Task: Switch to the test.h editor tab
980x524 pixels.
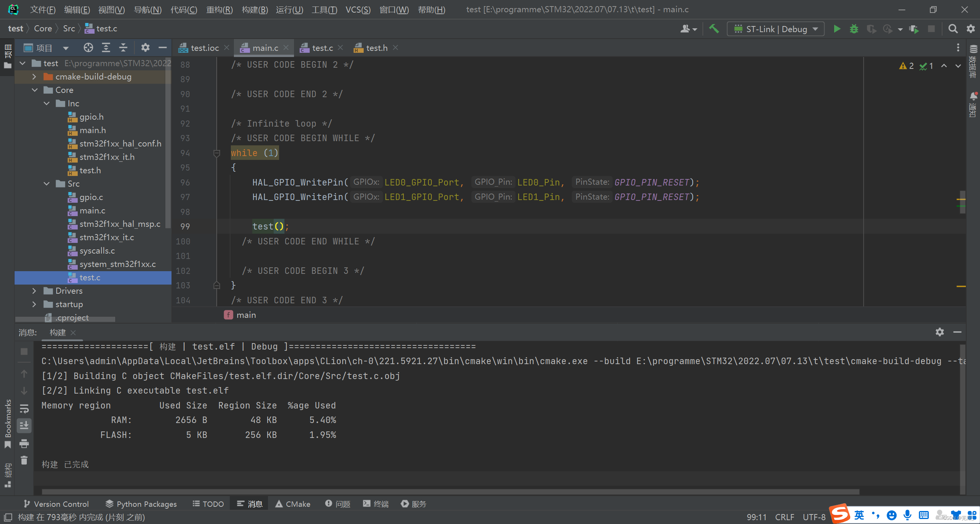Action: click(376, 48)
